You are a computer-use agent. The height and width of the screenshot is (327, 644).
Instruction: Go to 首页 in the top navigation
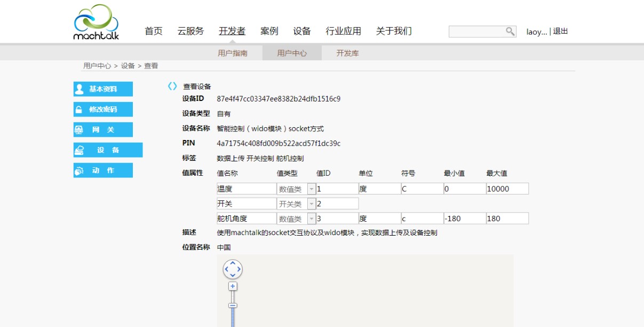[x=154, y=31]
